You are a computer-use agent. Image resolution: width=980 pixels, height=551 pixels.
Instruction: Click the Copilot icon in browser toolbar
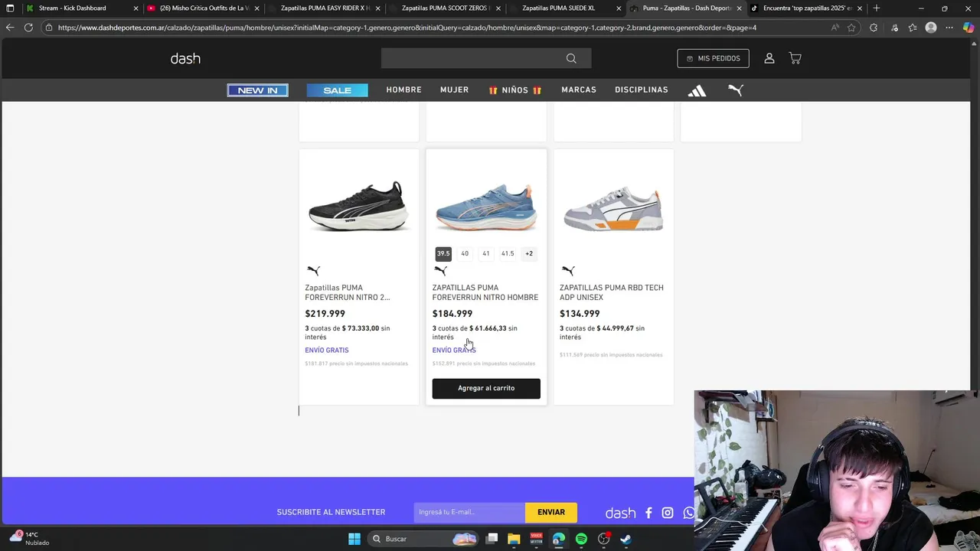pos(969,28)
